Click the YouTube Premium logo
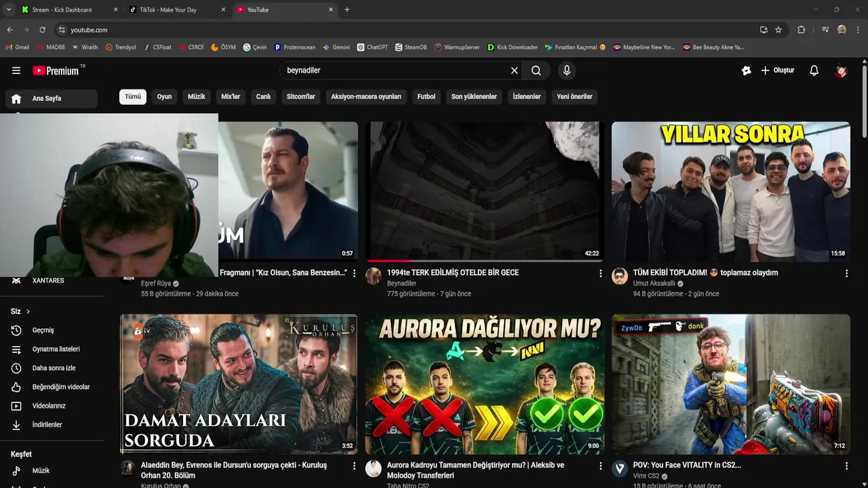The image size is (868, 488). click(56, 70)
